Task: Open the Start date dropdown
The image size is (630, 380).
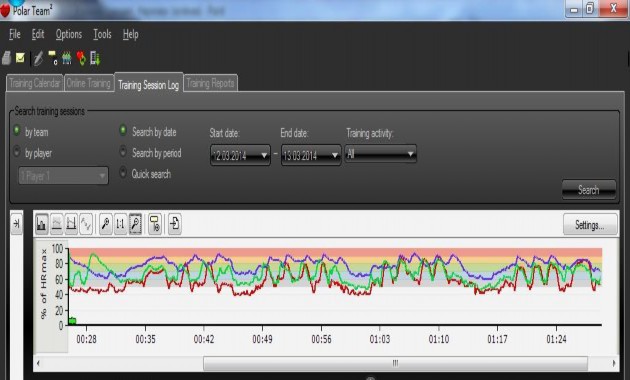Action: click(240, 155)
